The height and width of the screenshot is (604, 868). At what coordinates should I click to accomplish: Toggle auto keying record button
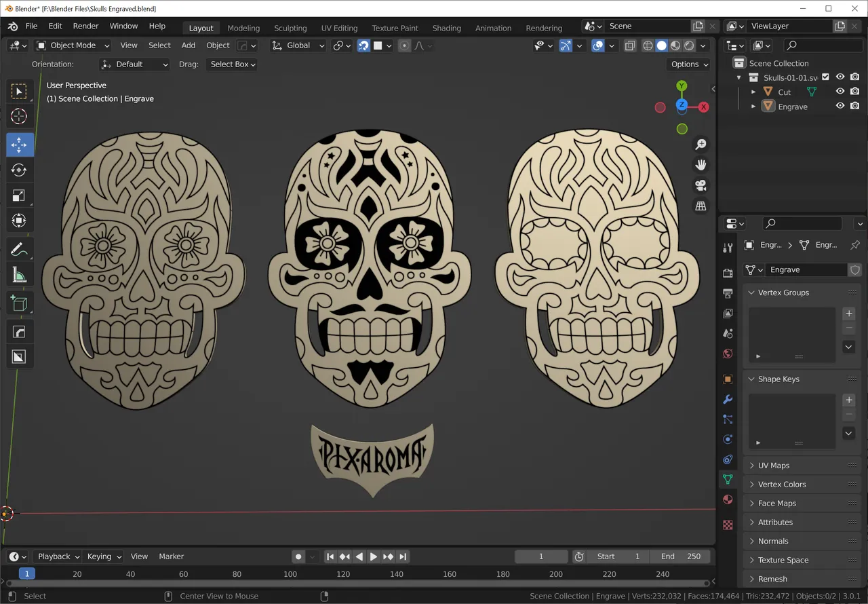pyautogui.click(x=298, y=556)
